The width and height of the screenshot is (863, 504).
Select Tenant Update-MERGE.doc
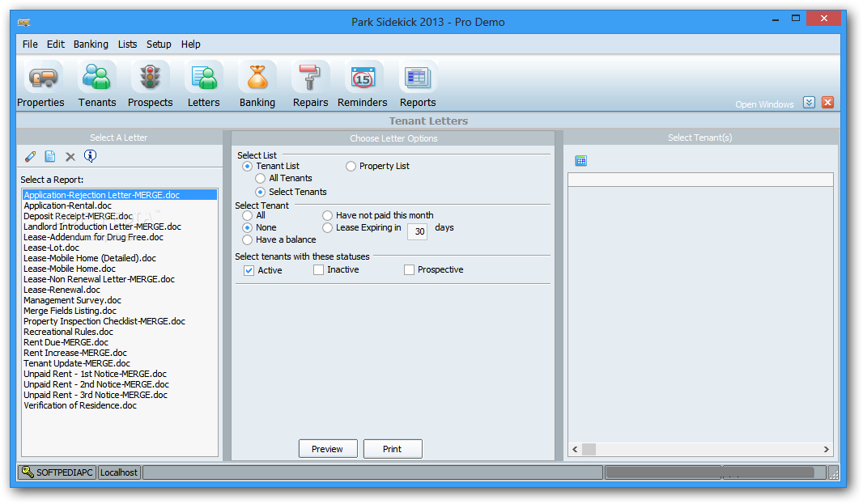click(77, 363)
